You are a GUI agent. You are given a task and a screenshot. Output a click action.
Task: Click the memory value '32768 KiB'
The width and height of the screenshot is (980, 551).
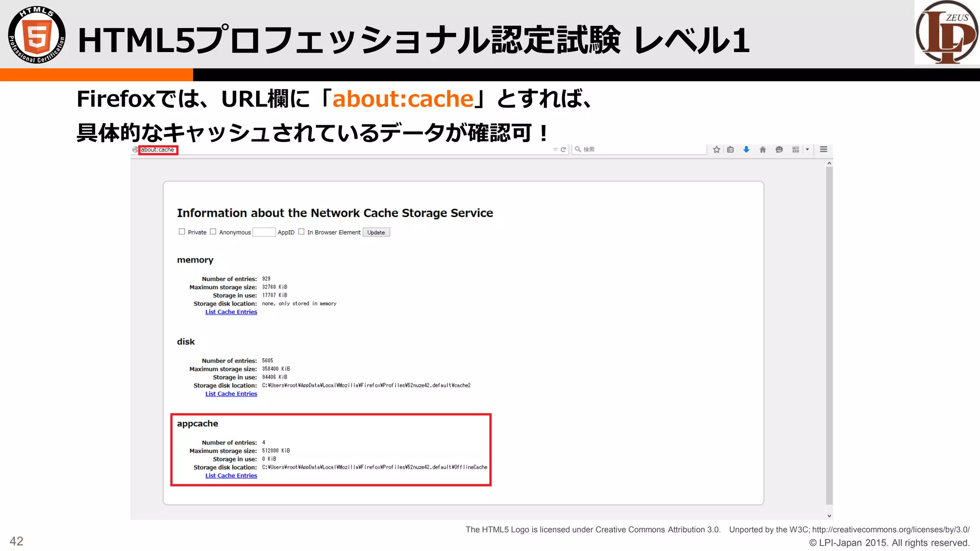click(x=275, y=287)
